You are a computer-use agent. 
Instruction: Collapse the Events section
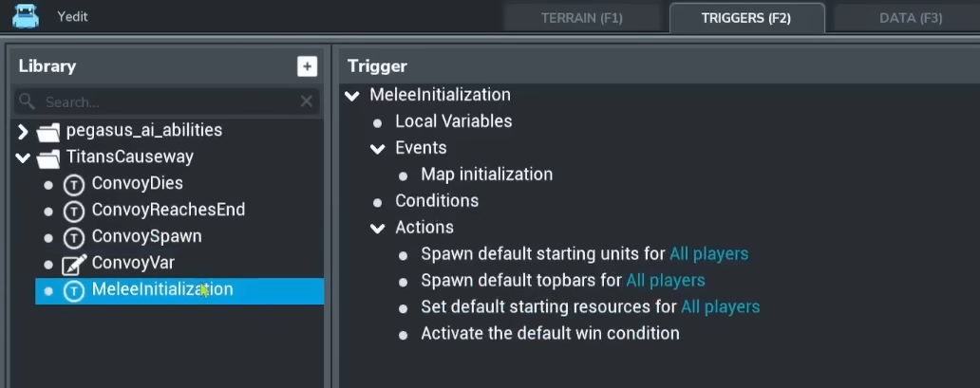point(379,148)
